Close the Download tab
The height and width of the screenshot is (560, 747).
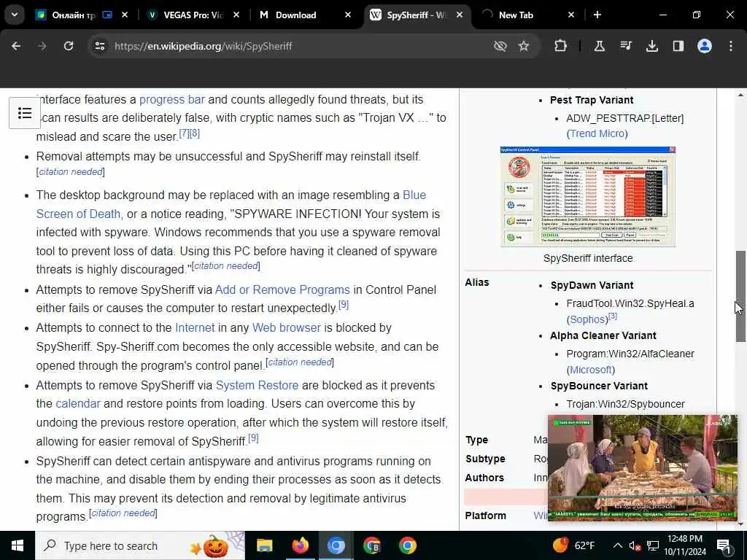348,15
